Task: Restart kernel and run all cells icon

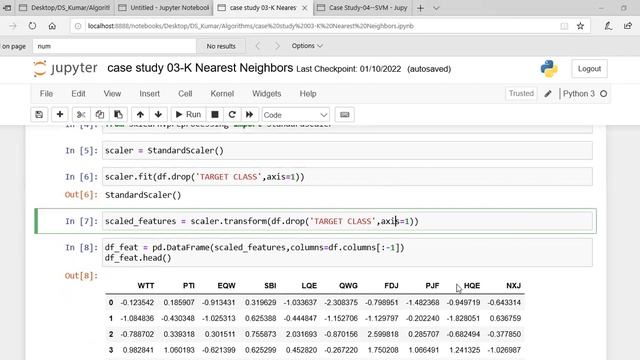Action: (x=249, y=115)
